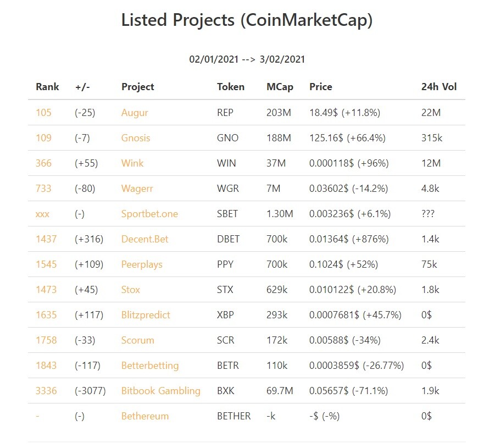Click the Project column header

[x=137, y=87]
